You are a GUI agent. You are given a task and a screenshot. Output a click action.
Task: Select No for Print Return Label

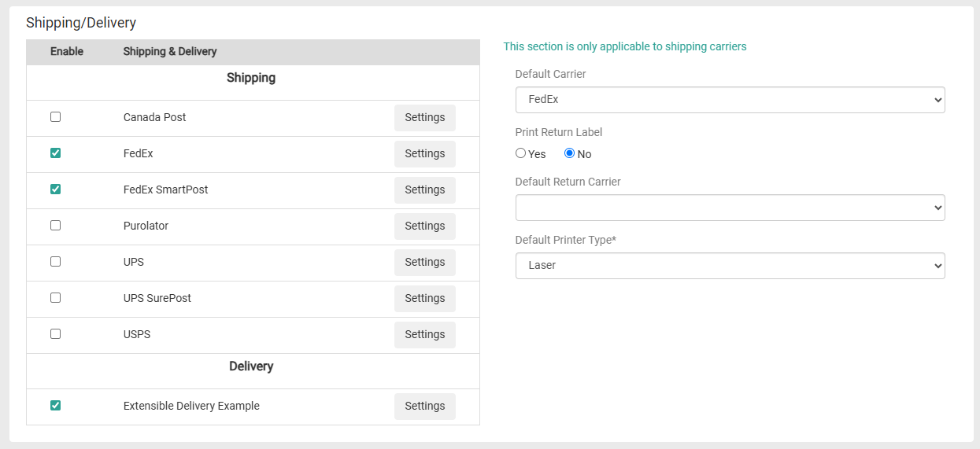coord(569,153)
